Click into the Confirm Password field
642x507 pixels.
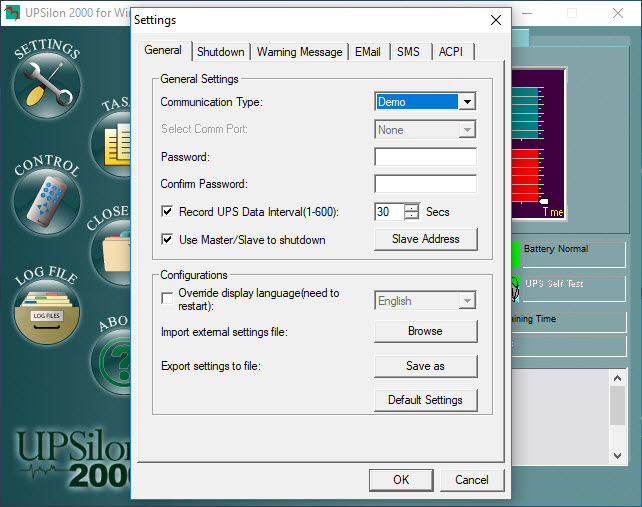(x=425, y=184)
